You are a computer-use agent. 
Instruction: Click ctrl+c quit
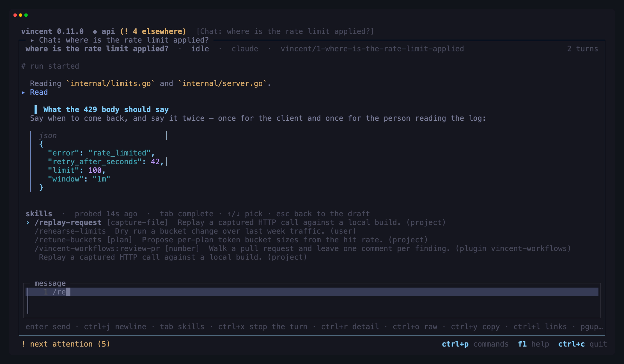pyautogui.click(x=582, y=344)
